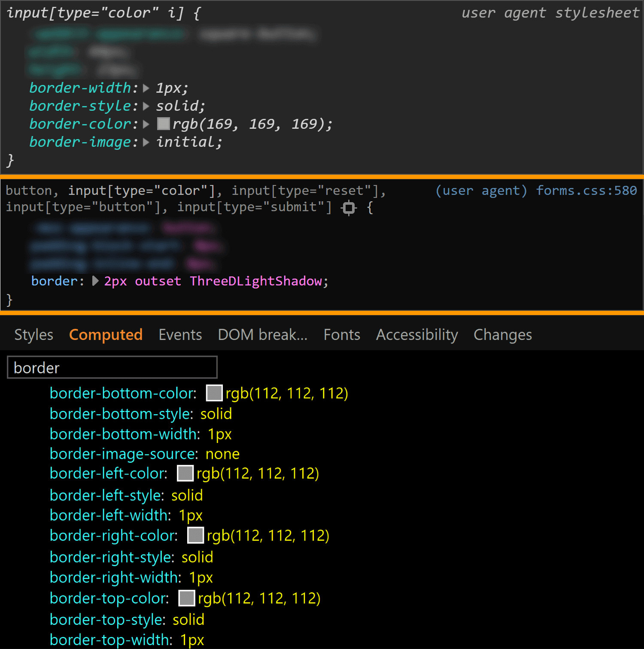Image resolution: width=644 pixels, height=649 pixels.
Task: Click the border-image property name
Action: [80, 142]
